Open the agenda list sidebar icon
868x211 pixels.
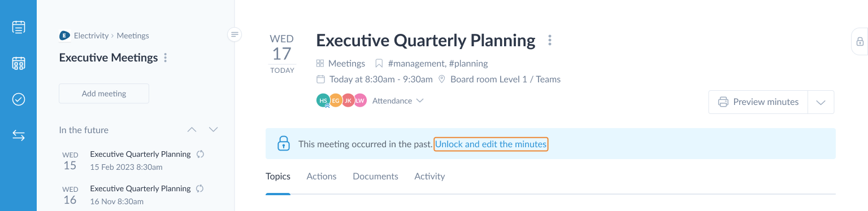tap(19, 27)
